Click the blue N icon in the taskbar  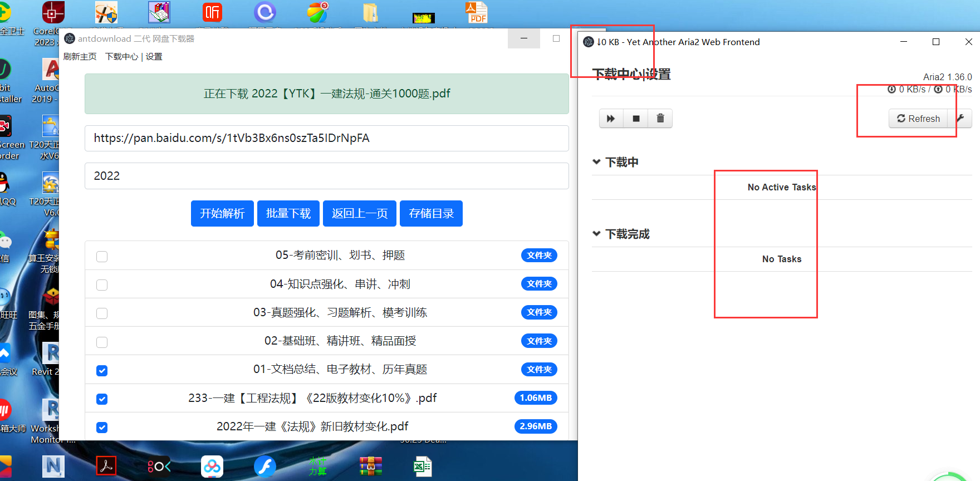53,467
